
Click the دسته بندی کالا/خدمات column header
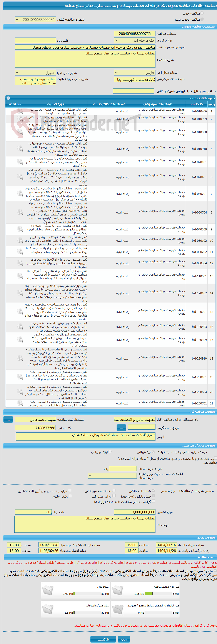109,104
